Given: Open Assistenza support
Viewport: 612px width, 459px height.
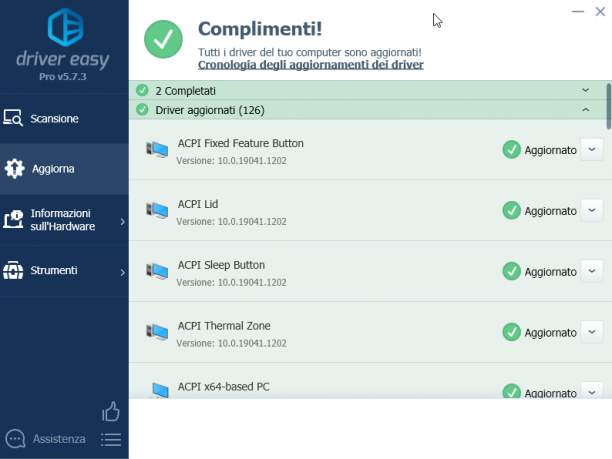Looking at the screenshot, I should [59, 439].
